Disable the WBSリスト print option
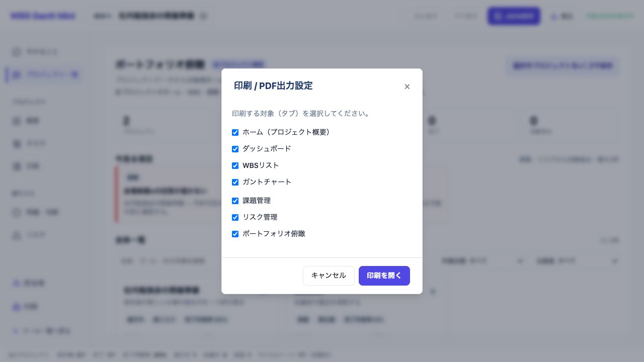The image size is (644, 362). point(235,165)
